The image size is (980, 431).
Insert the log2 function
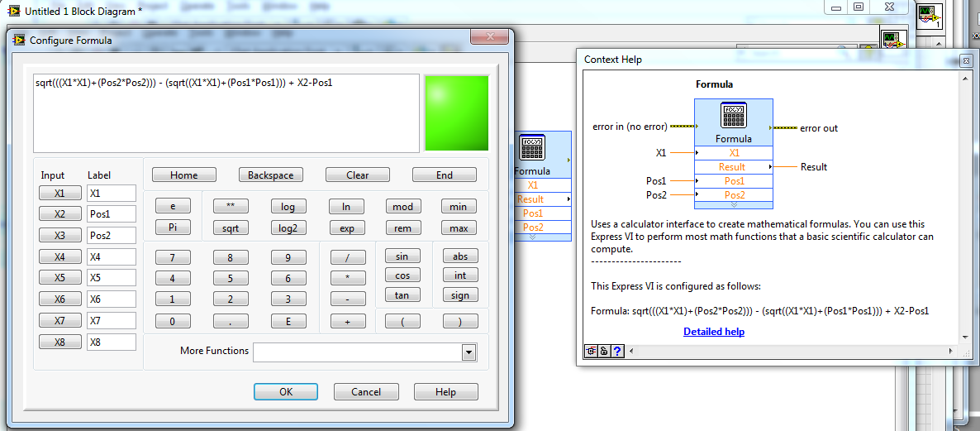pyautogui.click(x=288, y=227)
